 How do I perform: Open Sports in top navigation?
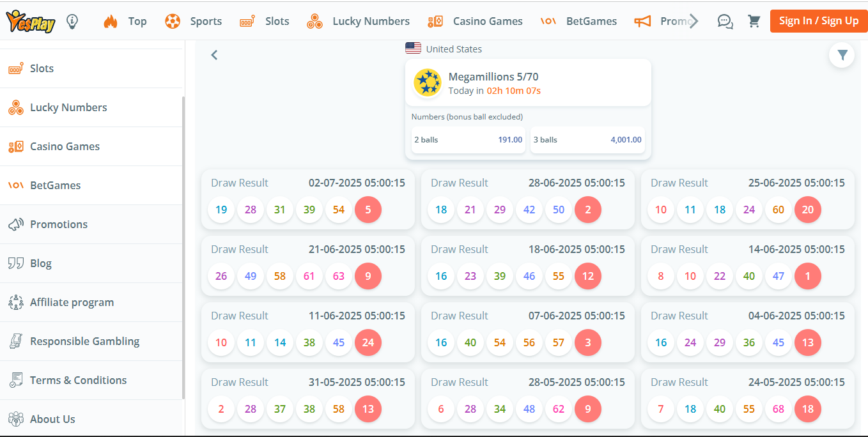tap(193, 22)
